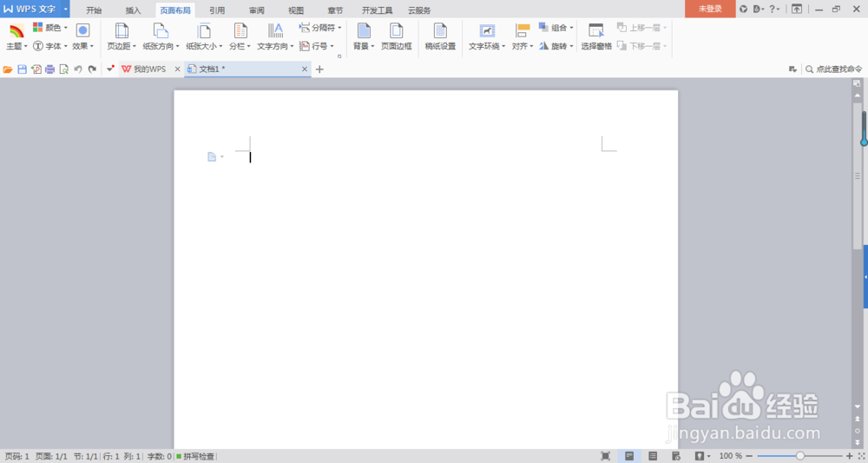Click the 100 % zoom level

[730, 456]
